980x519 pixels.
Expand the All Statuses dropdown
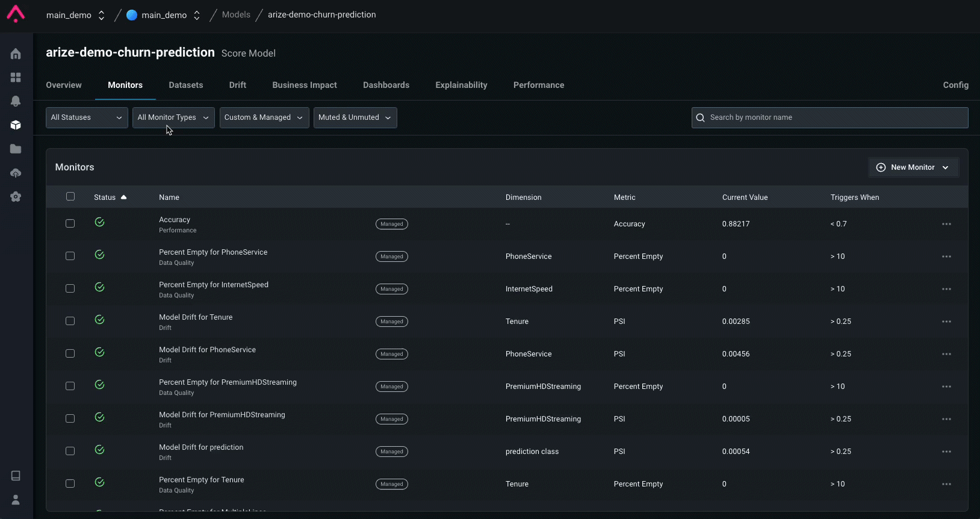click(x=87, y=117)
